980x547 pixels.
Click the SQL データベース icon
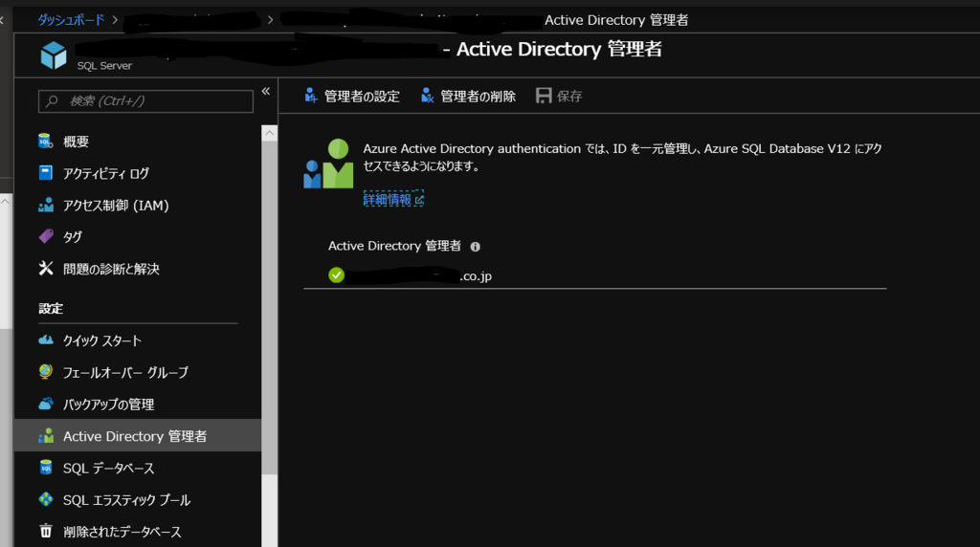tap(46, 467)
